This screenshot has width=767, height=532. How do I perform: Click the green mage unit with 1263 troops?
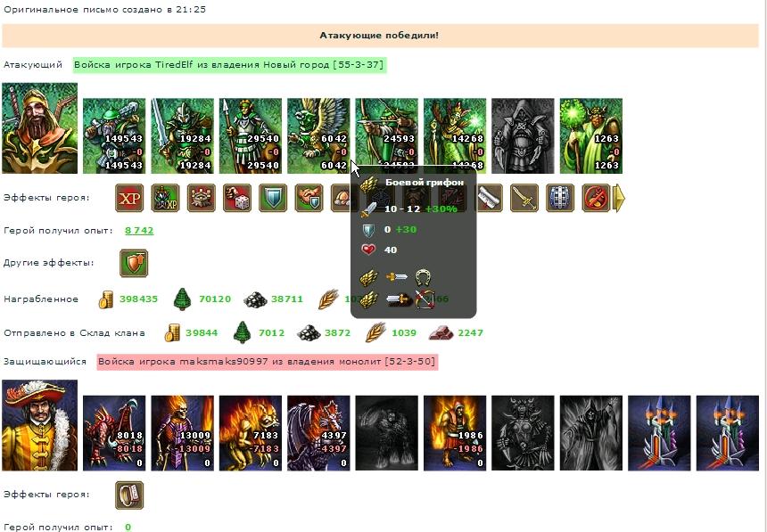point(591,136)
